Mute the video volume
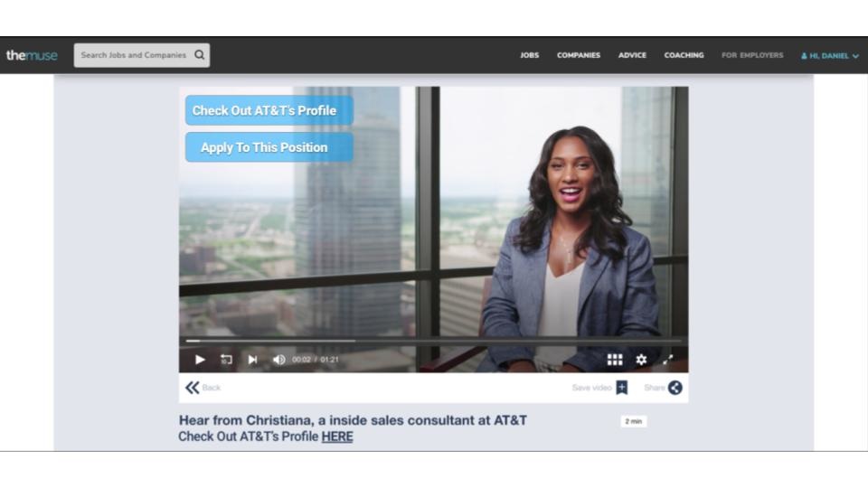Image resolution: width=868 pixels, height=488 pixels. pos(279,360)
